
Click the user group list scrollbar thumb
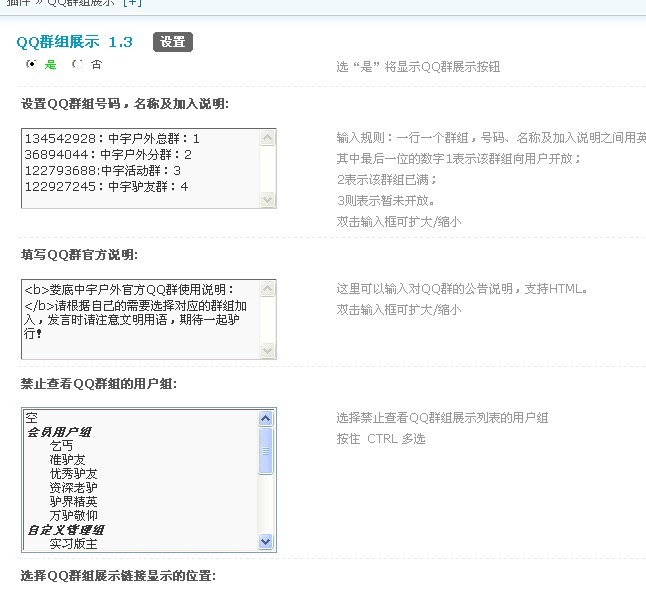pyautogui.click(x=266, y=451)
